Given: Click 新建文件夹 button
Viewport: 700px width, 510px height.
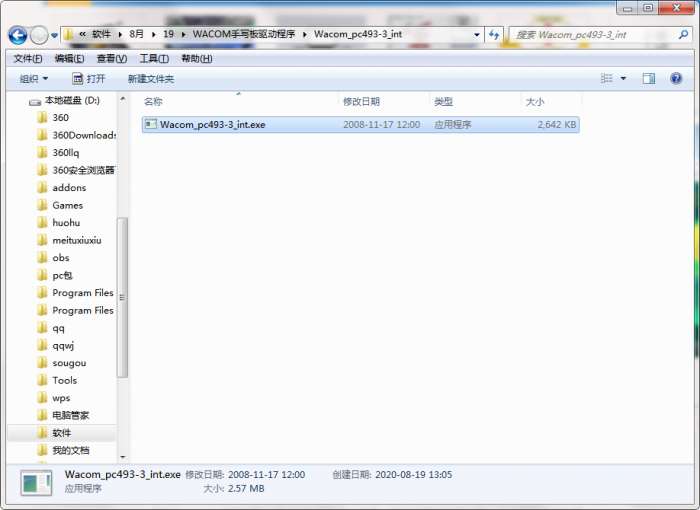Looking at the screenshot, I should pos(151,79).
